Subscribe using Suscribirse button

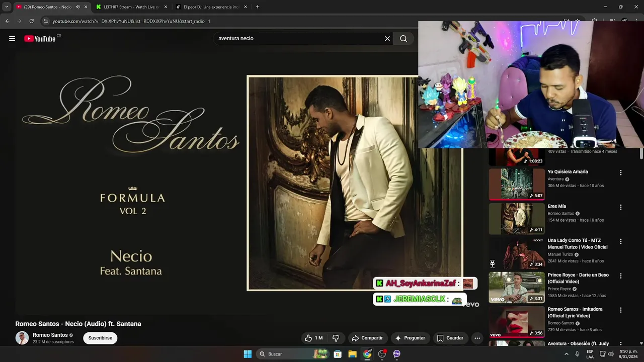click(x=100, y=338)
